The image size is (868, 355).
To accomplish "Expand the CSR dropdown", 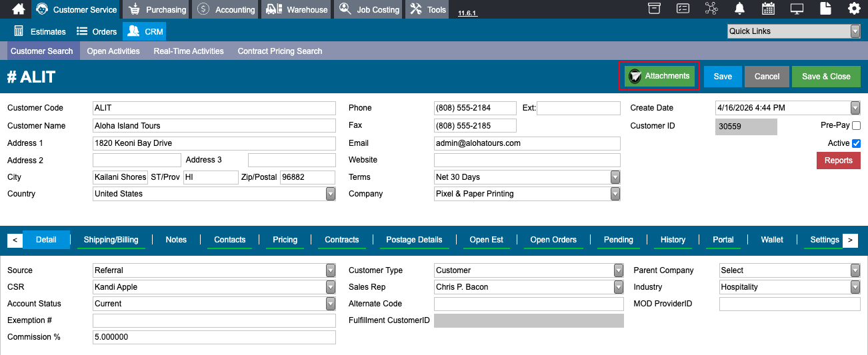I will [x=331, y=287].
